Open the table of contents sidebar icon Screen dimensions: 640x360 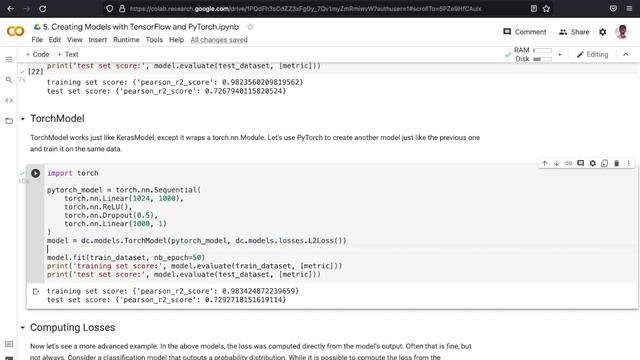click(x=9, y=60)
